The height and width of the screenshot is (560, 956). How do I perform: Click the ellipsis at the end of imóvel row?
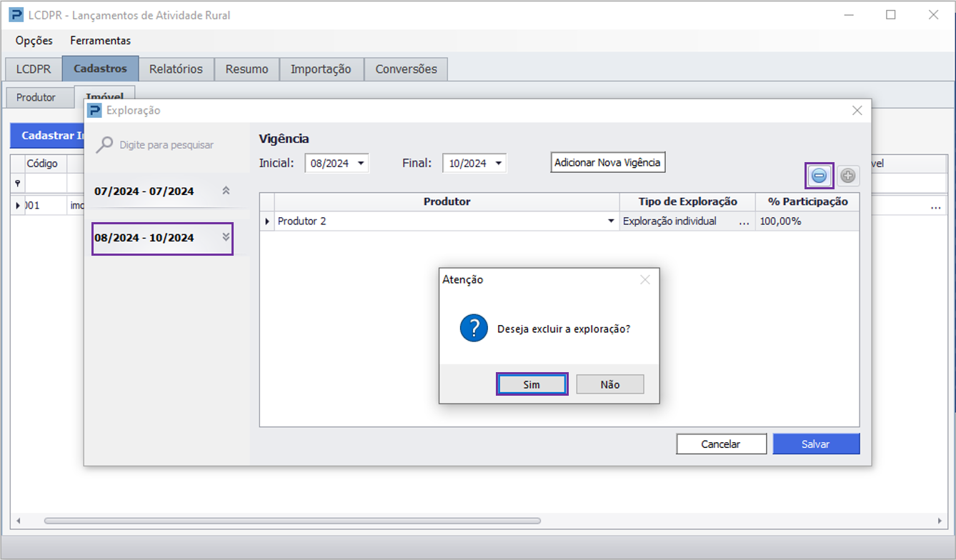tap(935, 206)
